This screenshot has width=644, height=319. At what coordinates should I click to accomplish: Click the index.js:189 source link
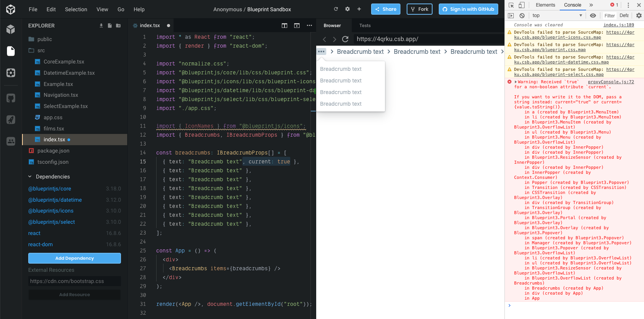point(618,25)
